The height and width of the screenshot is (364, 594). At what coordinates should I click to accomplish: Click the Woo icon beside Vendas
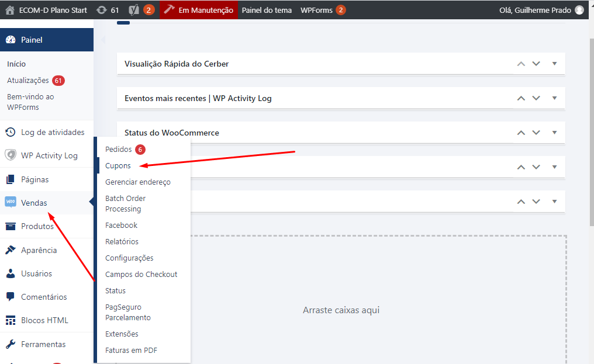(x=11, y=202)
